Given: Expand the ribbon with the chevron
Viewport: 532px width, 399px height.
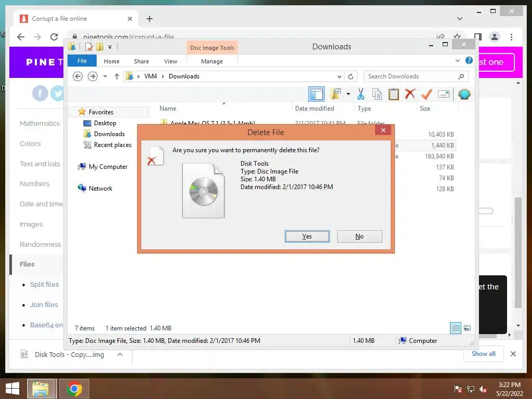Looking at the screenshot, I should (x=457, y=61).
